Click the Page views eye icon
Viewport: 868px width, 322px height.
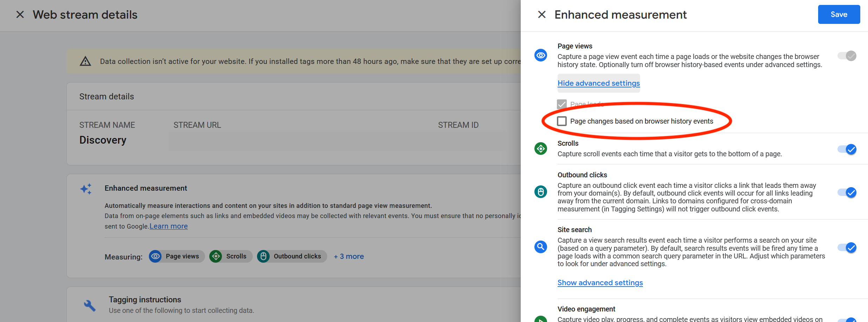541,55
